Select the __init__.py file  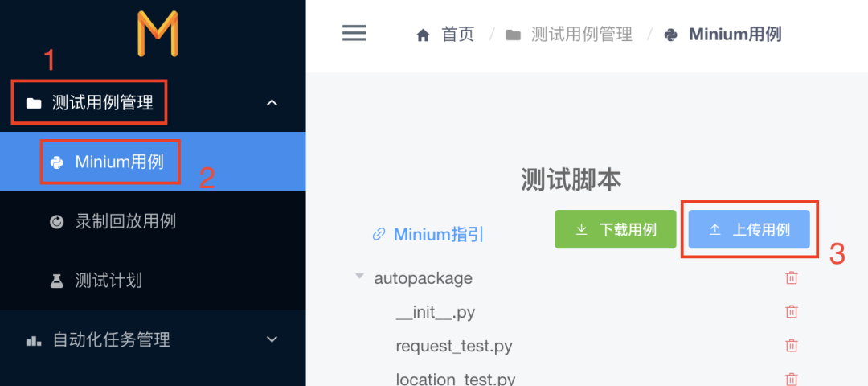point(435,312)
